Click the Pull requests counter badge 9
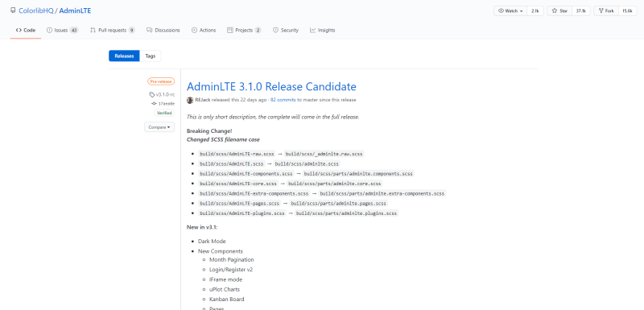The height and width of the screenshot is (310, 644). pyautogui.click(x=131, y=31)
